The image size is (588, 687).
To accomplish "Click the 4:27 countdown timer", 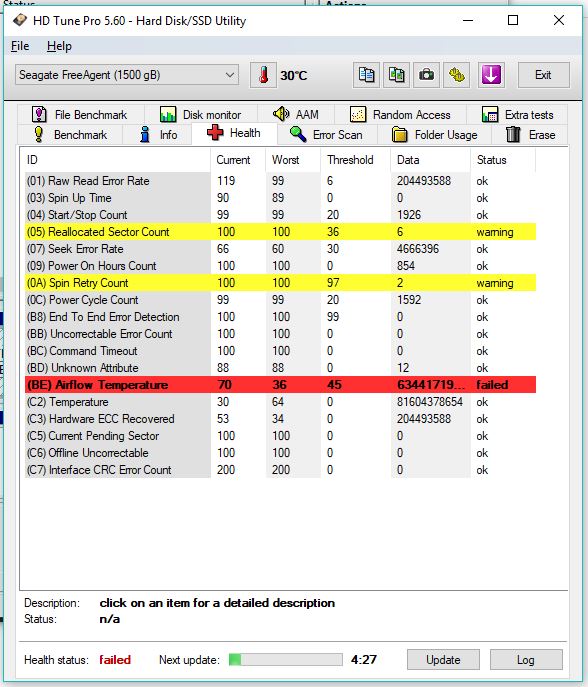I will [364, 659].
